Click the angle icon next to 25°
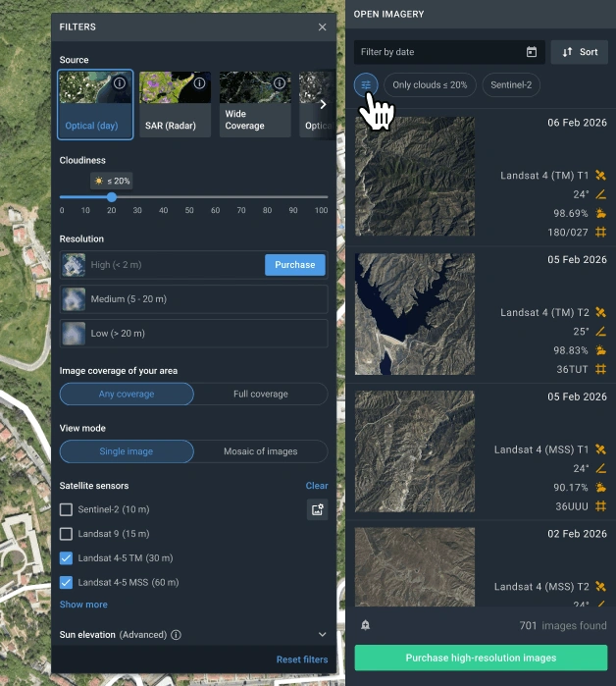 (x=600, y=331)
